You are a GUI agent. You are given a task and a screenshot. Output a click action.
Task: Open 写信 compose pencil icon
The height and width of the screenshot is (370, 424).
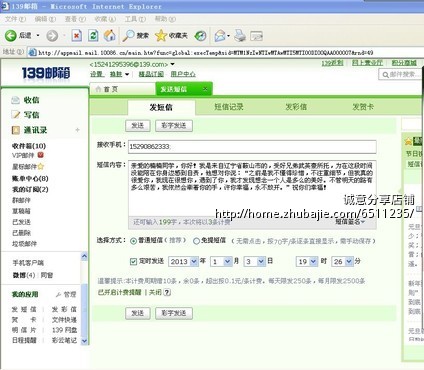point(15,115)
